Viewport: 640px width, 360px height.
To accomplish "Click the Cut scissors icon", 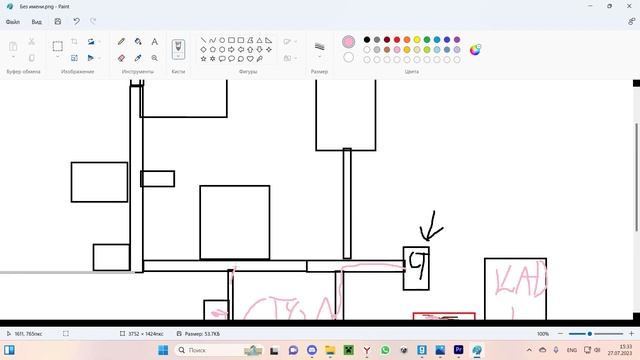I will coord(31,41).
